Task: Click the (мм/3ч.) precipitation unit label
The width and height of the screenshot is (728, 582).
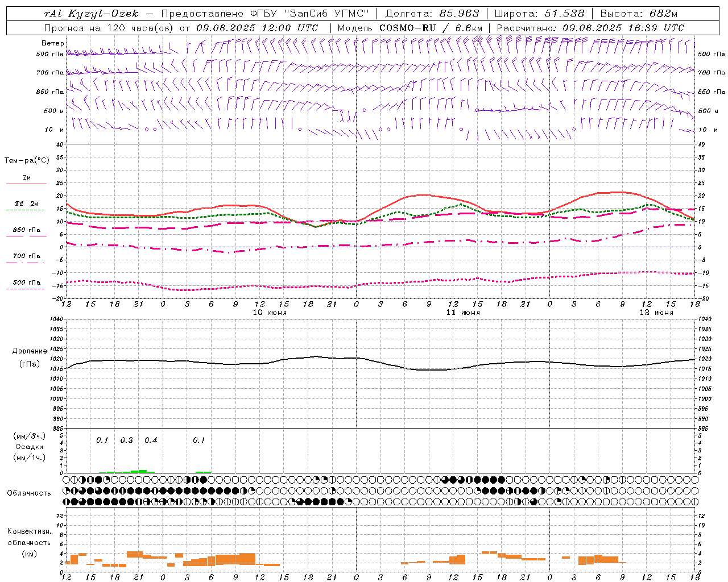Action: click(30, 436)
